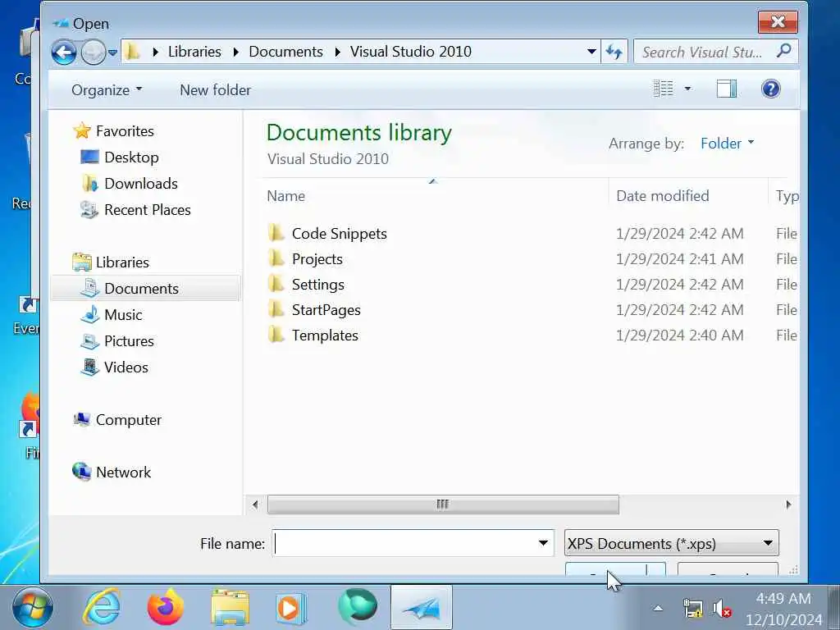Open the Help icon button
840x630 pixels.
coord(770,89)
